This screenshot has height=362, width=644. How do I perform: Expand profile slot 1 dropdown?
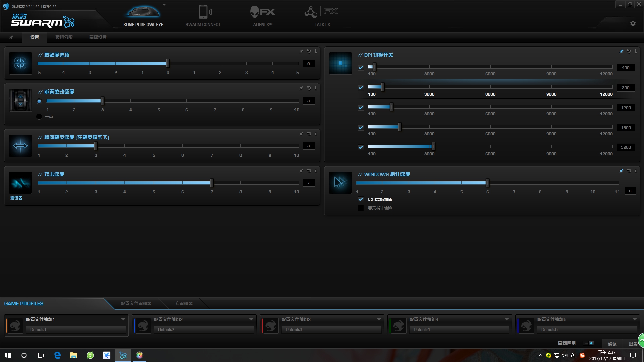point(123,319)
